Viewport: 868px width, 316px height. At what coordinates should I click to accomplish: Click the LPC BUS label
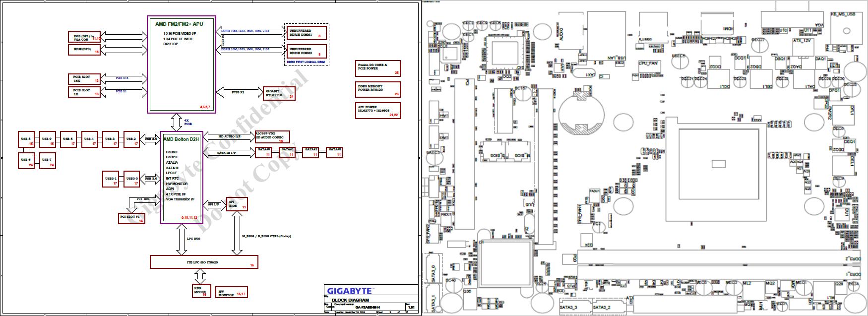pyautogui.click(x=193, y=239)
